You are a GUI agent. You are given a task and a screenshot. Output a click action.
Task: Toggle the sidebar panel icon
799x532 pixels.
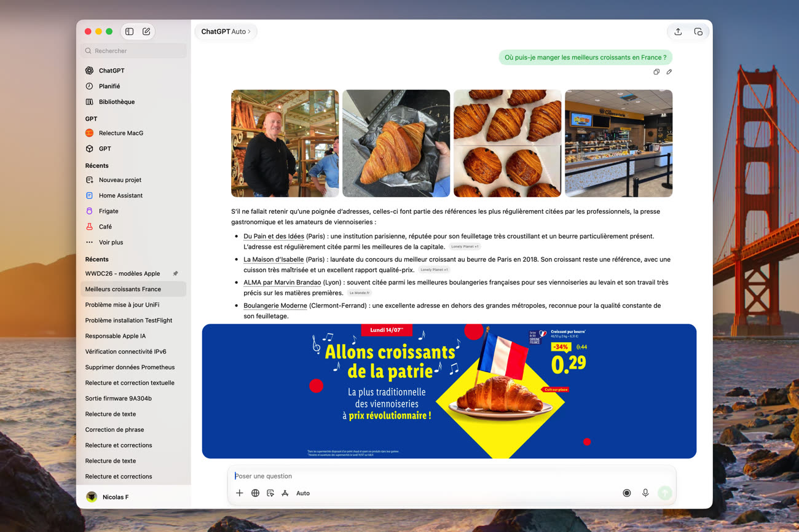click(129, 31)
